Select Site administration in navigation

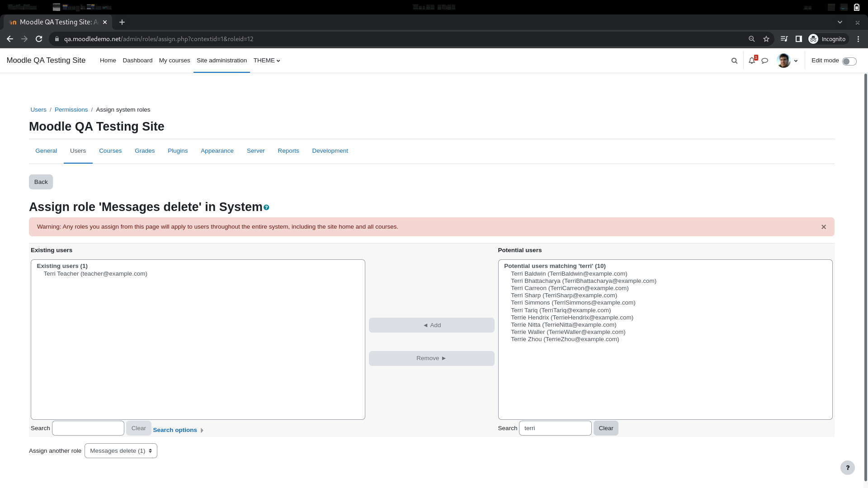pyautogui.click(x=222, y=61)
